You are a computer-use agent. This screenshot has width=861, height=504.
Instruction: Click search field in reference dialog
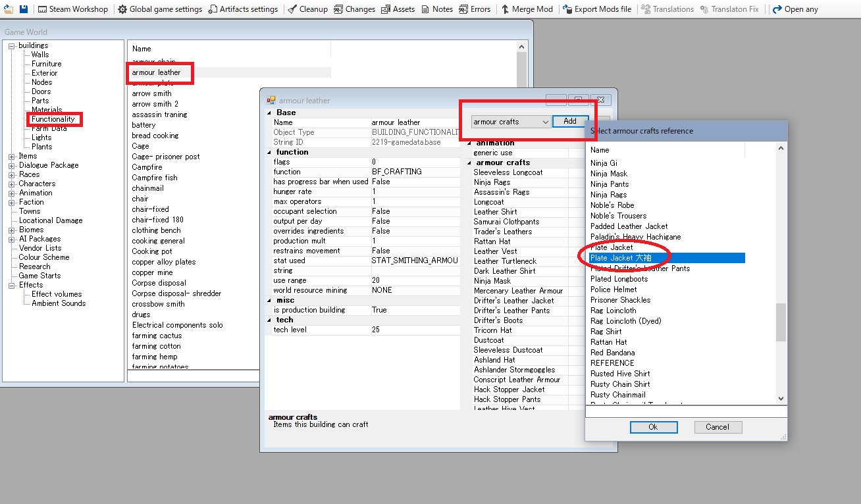tap(686, 411)
